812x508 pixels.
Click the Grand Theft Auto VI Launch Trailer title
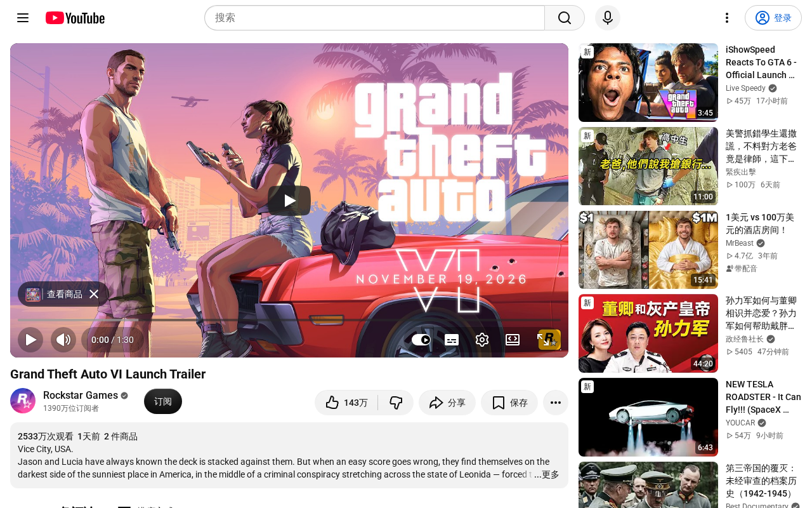[108, 374]
